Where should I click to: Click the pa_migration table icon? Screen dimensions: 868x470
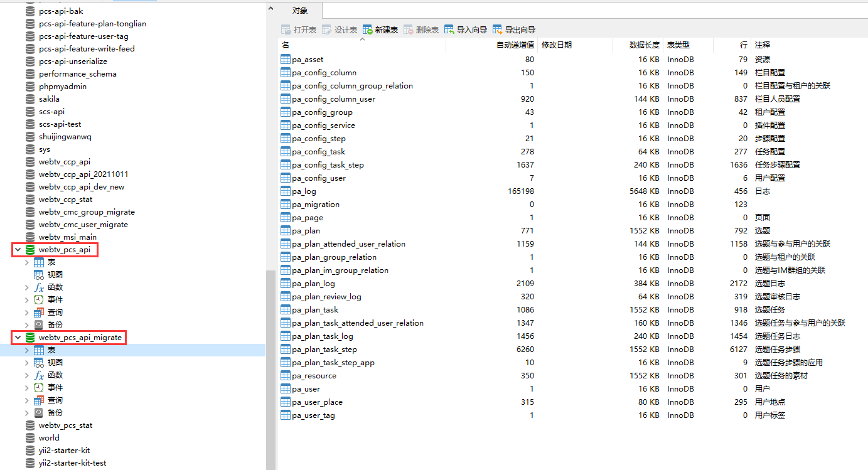286,205
